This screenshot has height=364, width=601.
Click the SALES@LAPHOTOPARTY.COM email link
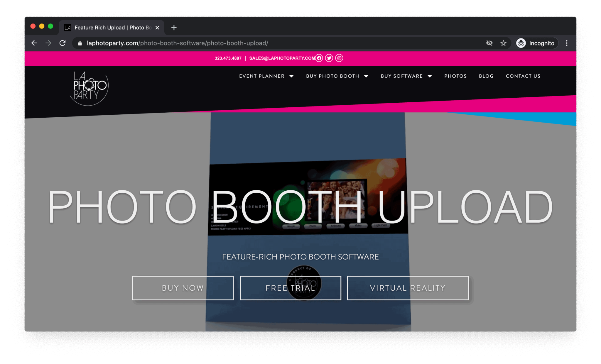click(x=282, y=58)
